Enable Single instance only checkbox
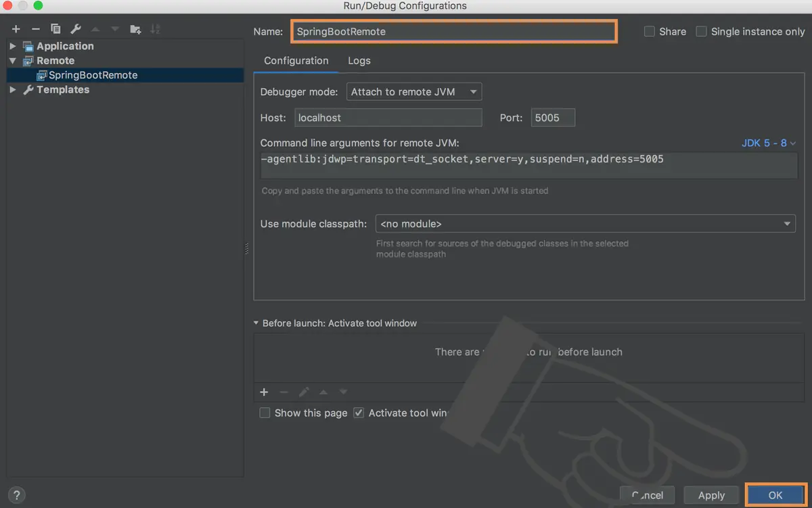 [x=702, y=31]
